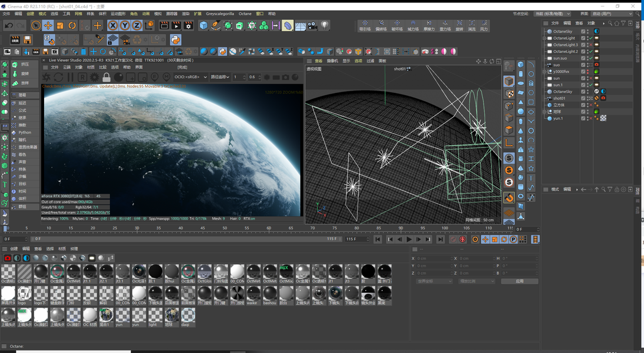Open the OCIO sRGB dropdown
Screen dimensions: 644x353
[191, 77]
